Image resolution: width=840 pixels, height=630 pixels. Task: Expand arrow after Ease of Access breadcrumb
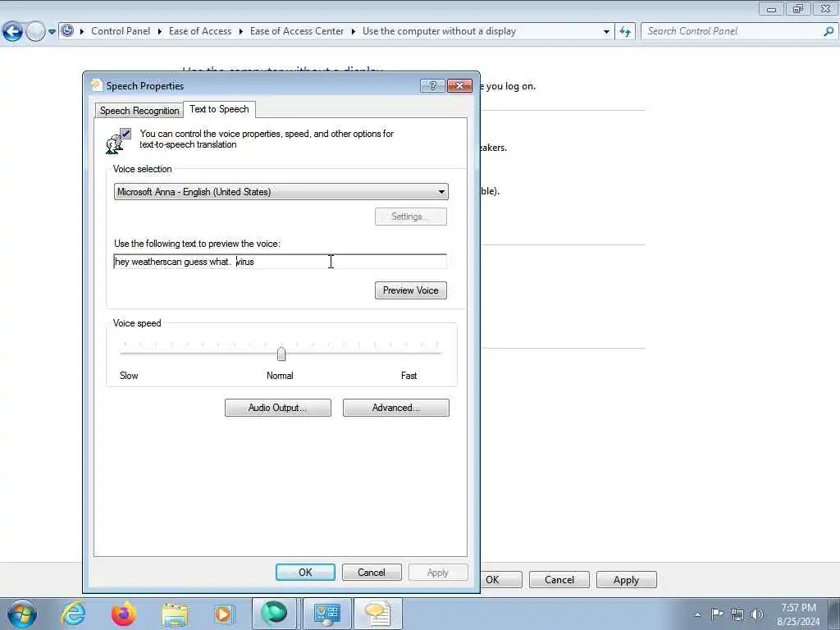coord(240,32)
